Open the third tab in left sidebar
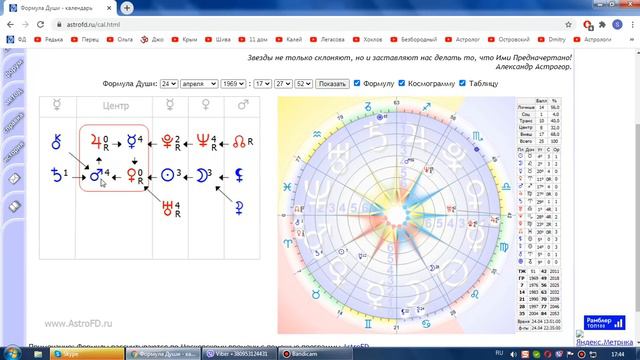The image size is (640, 360). [x=14, y=123]
